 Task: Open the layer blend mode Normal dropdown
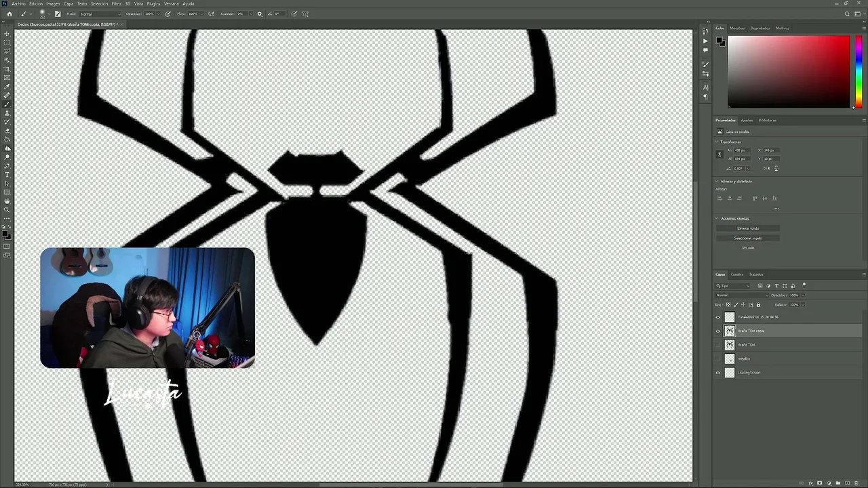pos(742,295)
